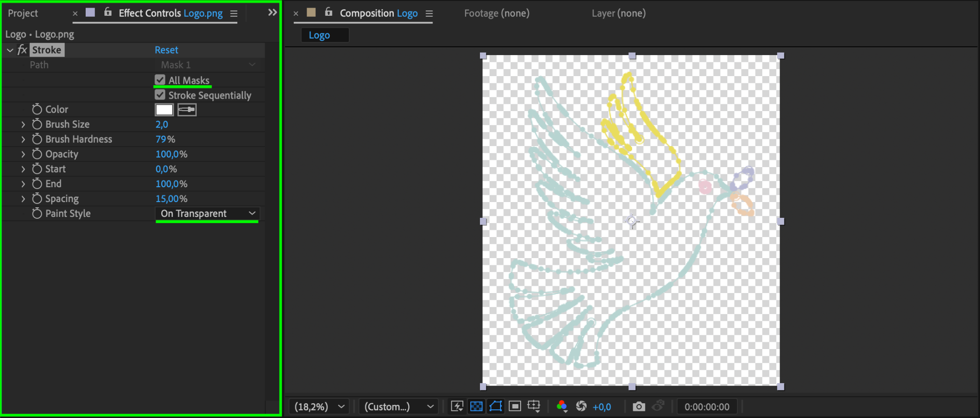Toggle the transparency grid button

click(477, 407)
